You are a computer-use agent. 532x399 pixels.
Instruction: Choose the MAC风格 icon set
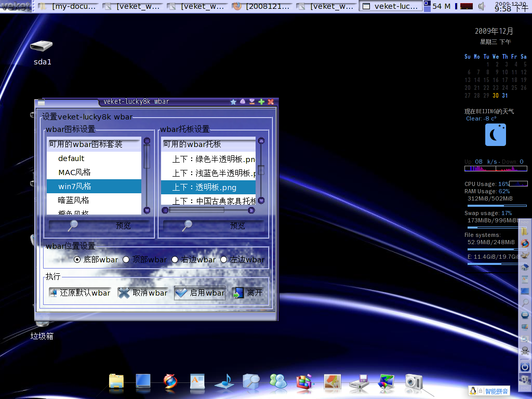click(x=94, y=172)
